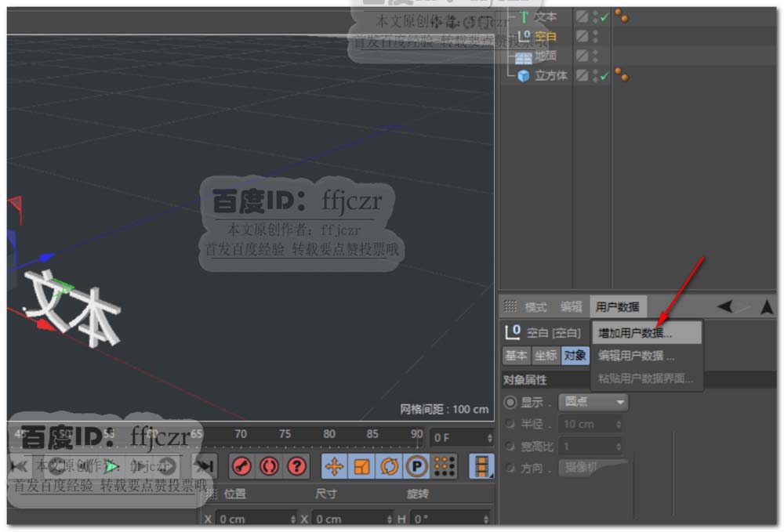
Task: Toggle scale keyframe recording icon
Action: 361,466
